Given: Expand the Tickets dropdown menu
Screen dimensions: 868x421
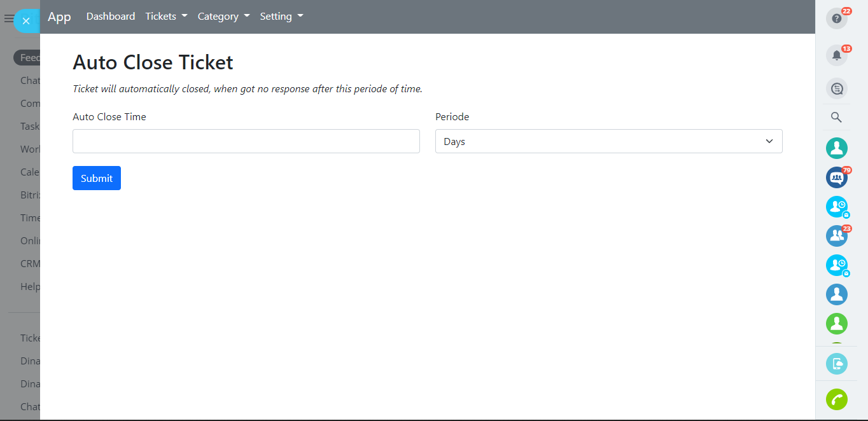Looking at the screenshot, I should [166, 17].
